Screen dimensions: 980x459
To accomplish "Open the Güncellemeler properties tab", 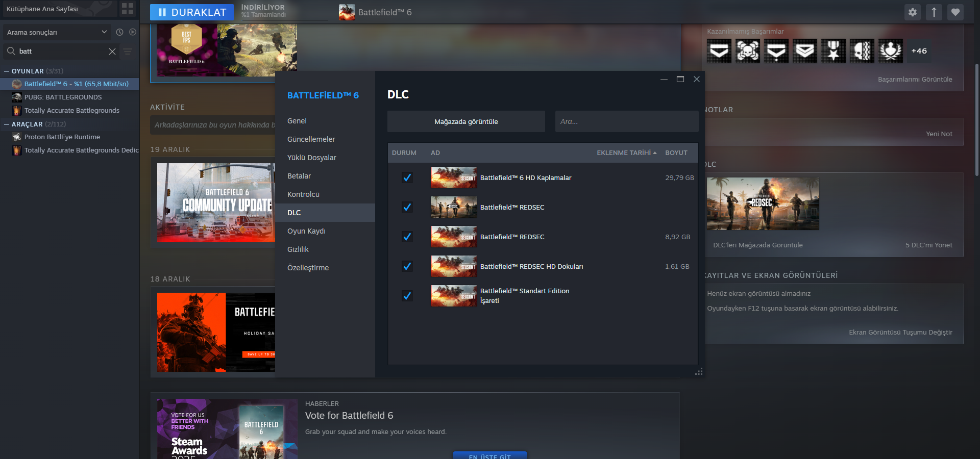I will coord(325,139).
